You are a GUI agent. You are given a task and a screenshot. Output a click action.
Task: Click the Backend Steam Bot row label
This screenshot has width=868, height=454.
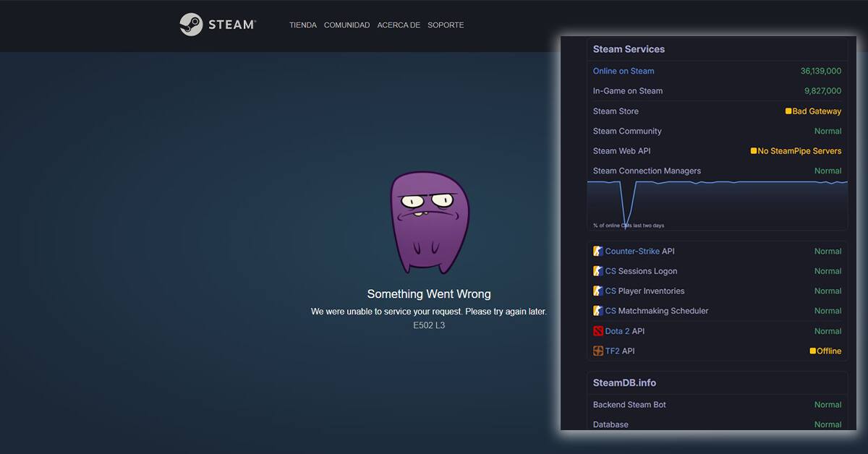pos(629,405)
